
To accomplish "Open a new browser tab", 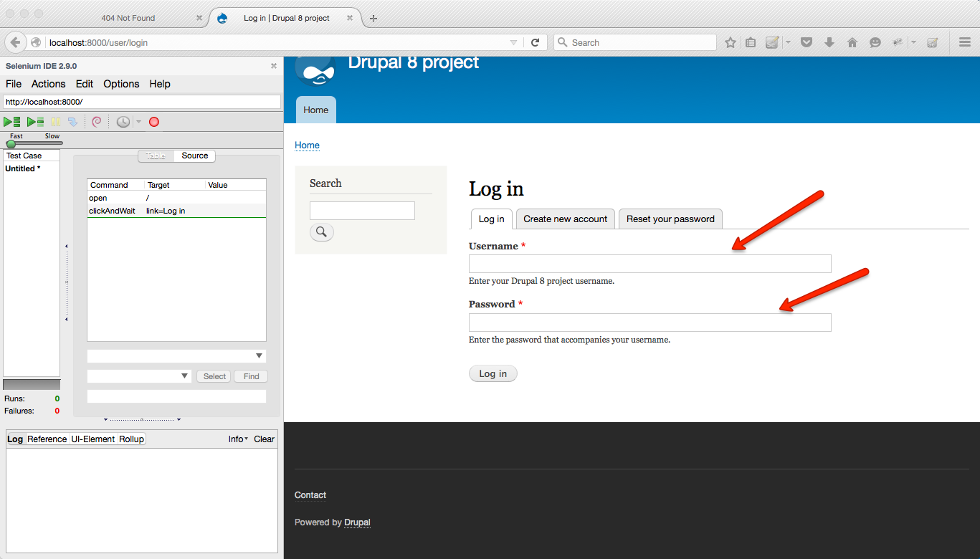I will point(374,18).
